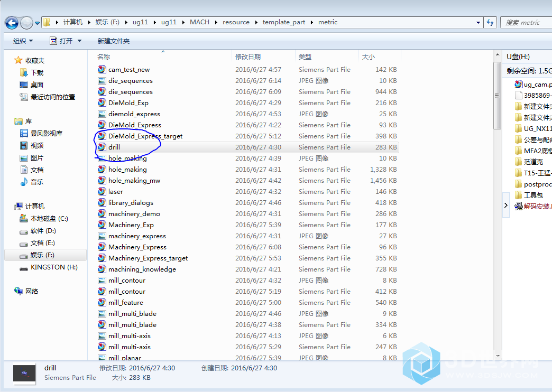Select the machining_knowledge file icon
Screen dimensions: 552x392
pyautogui.click(x=102, y=269)
